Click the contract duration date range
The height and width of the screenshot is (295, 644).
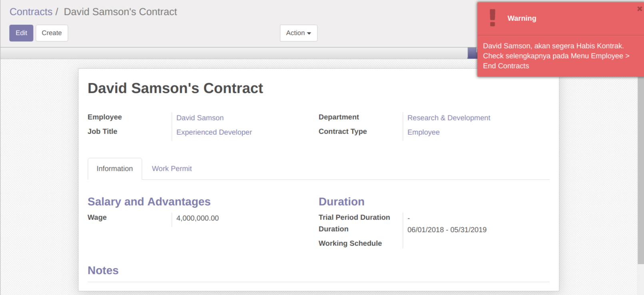coord(447,230)
